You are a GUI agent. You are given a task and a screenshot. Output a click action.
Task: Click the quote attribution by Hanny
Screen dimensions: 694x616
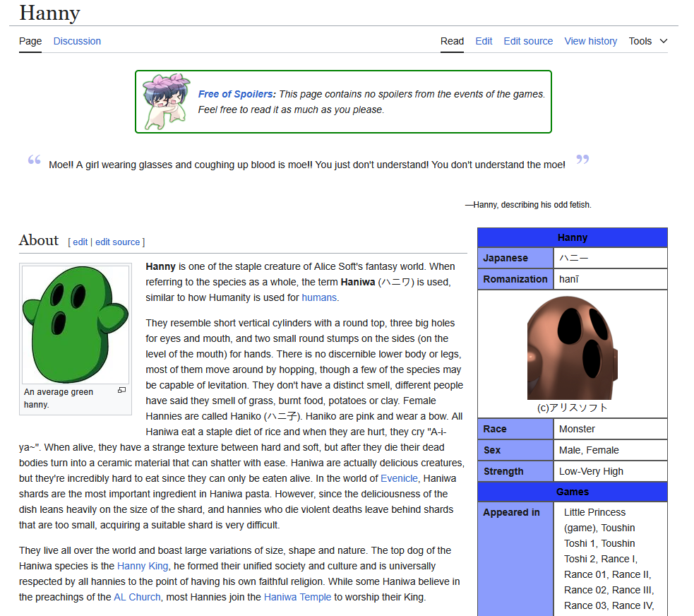pos(528,205)
